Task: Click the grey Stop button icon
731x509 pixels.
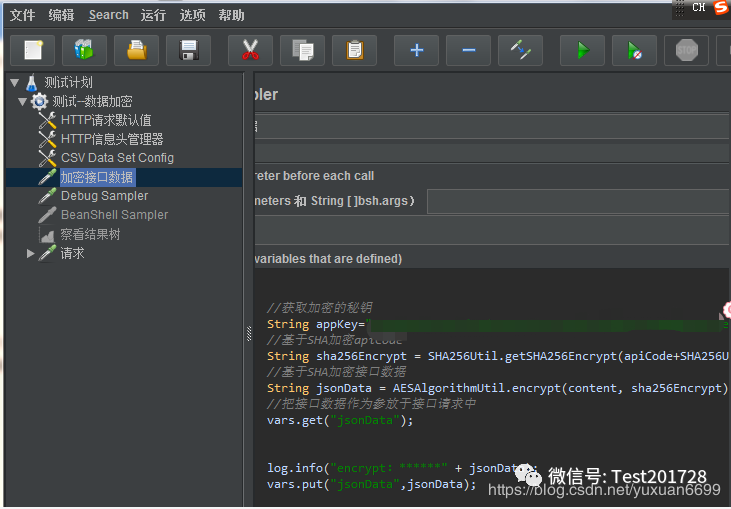Action: click(686, 50)
